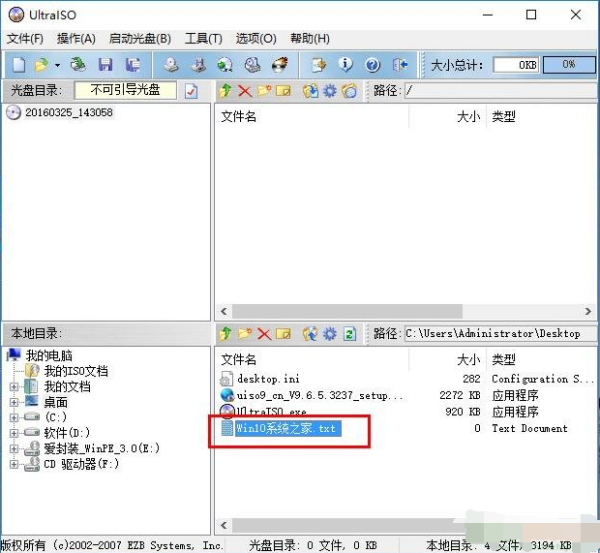600x553 pixels.
Task: Select the UltraISO.exe file
Action: (271, 412)
